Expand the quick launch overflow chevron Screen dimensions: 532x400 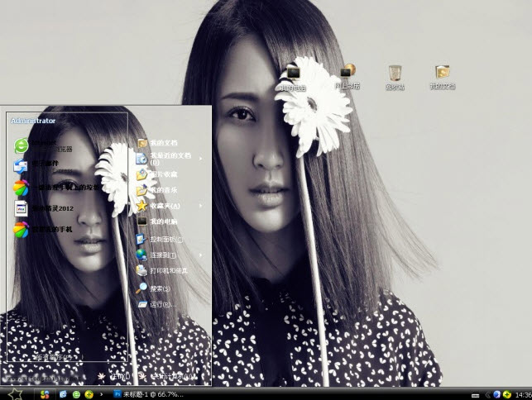[102, 394]
